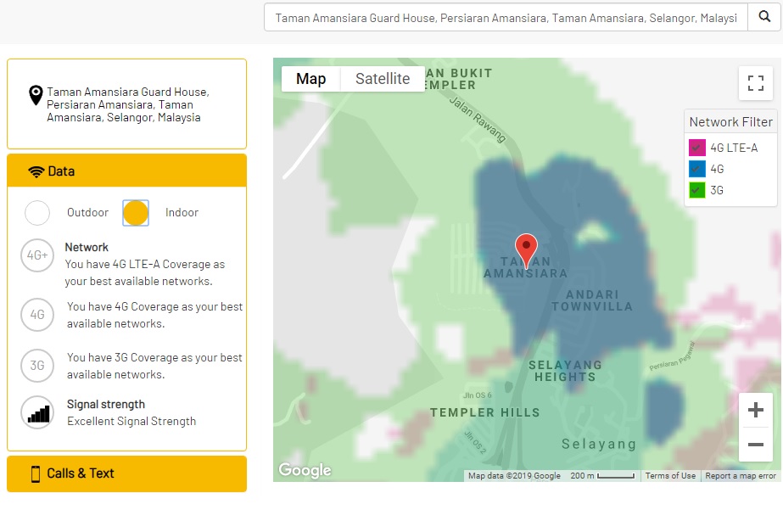Image resolution: width=783 pixels, height=532 pixels.
Task: Click the search magnifier button
Action: tap(764, 18)
